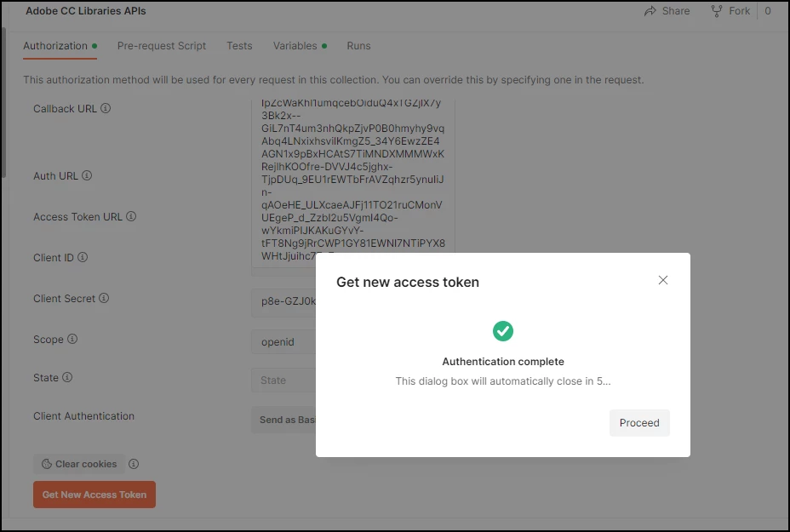Click the dialog auto-close countdown message
This screenshot has width=790, height=532.
click(503, 381)
